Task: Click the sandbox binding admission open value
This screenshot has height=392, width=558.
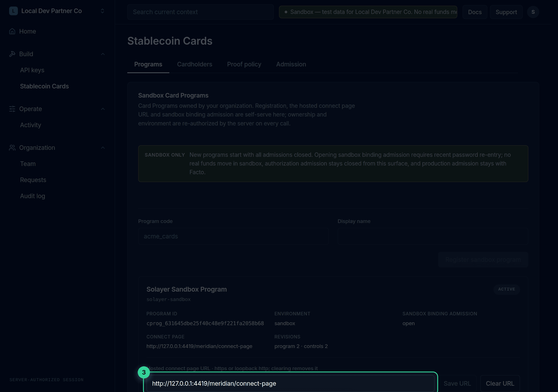Action: point(408,323)
